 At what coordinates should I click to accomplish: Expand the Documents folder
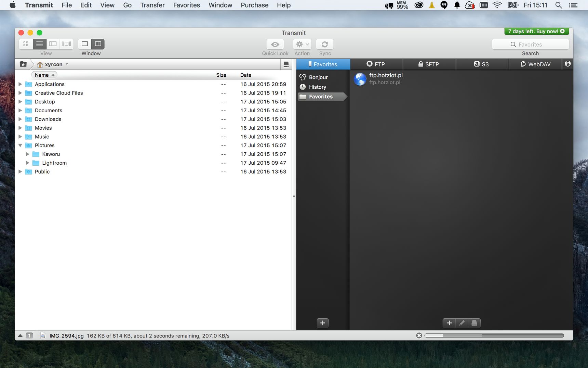point(20,110)
